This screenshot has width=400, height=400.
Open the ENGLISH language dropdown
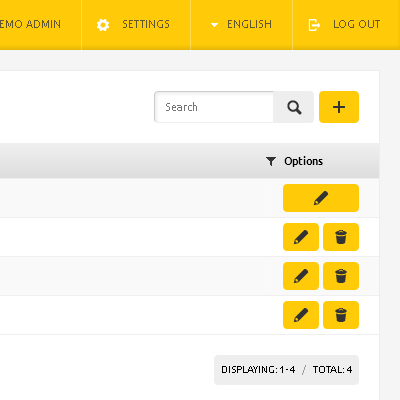(241, 24)
